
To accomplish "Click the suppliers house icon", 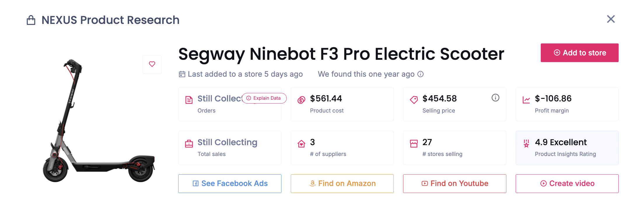I will [301, 144].
